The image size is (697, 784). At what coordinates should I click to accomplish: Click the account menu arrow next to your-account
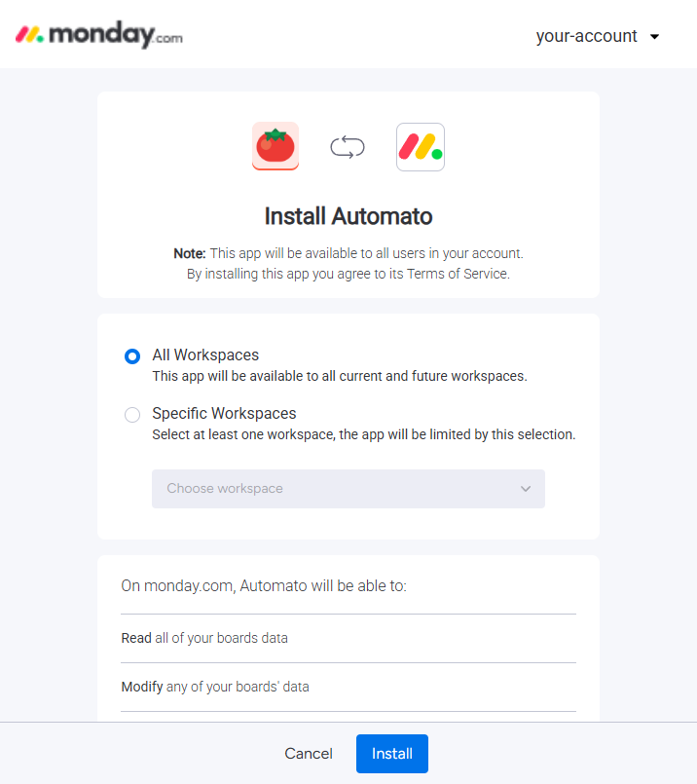[x=655, y=36]
